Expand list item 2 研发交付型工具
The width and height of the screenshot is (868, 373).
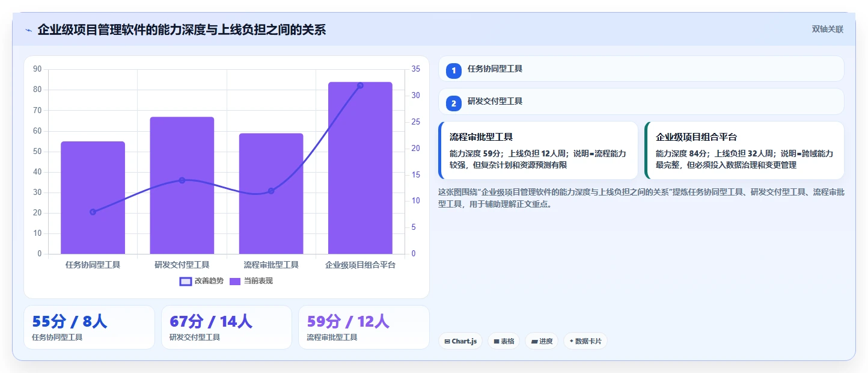641,102
